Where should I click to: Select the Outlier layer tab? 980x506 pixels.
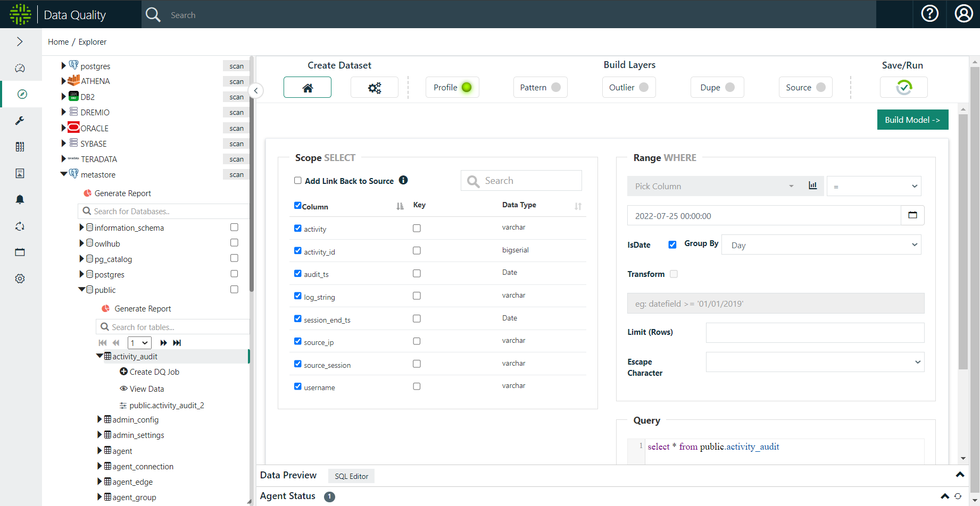(628, 88)
